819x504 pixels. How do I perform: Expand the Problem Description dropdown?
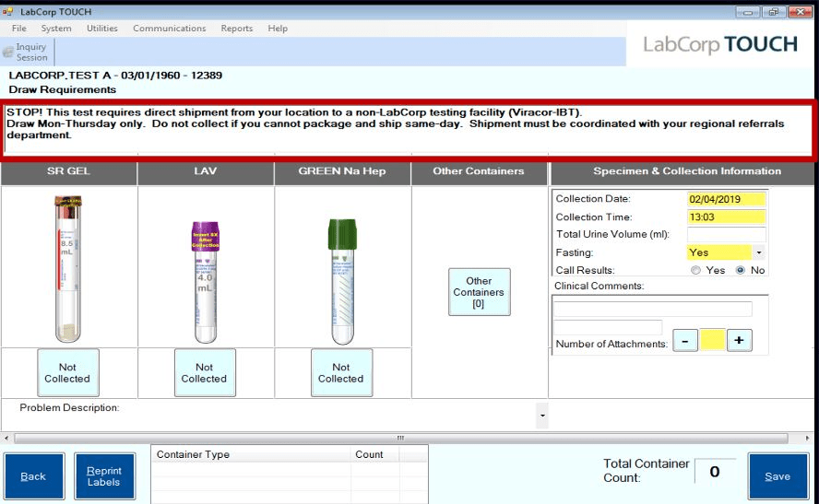(x=542, y=416)
